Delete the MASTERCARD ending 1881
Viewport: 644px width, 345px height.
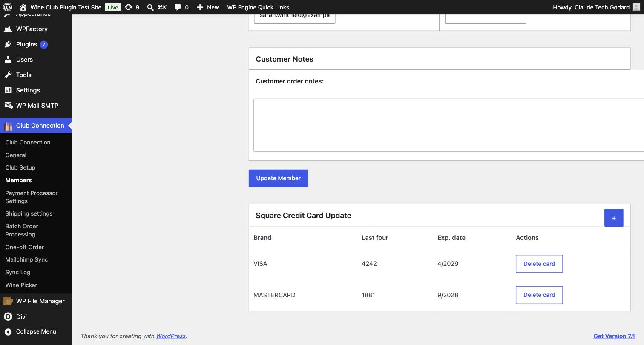click(539, 295)
